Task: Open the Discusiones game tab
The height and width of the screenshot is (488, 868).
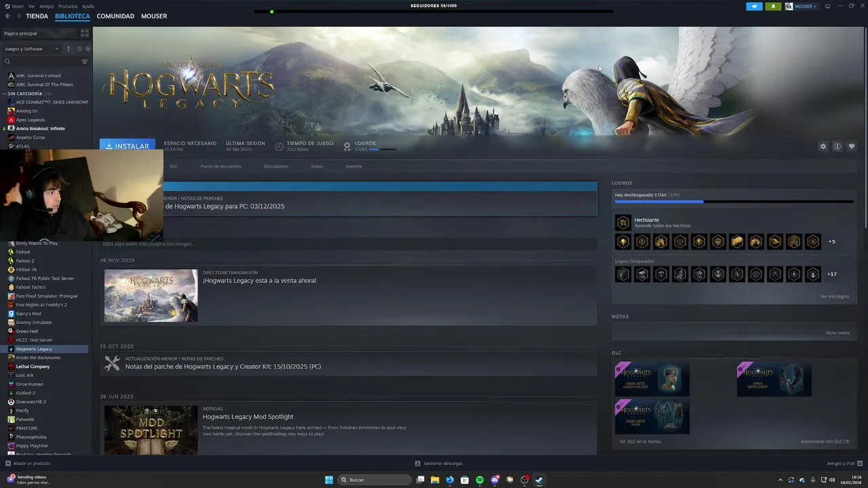Action: click(x=276, y=166)
